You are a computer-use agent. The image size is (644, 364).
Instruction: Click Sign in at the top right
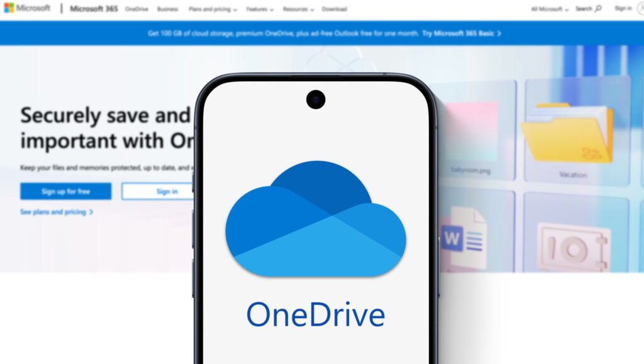[x=623, y=8]
